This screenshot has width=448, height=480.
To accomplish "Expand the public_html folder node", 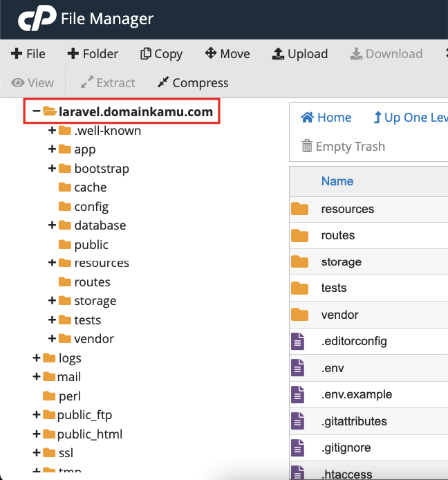I will coord(37,434).
